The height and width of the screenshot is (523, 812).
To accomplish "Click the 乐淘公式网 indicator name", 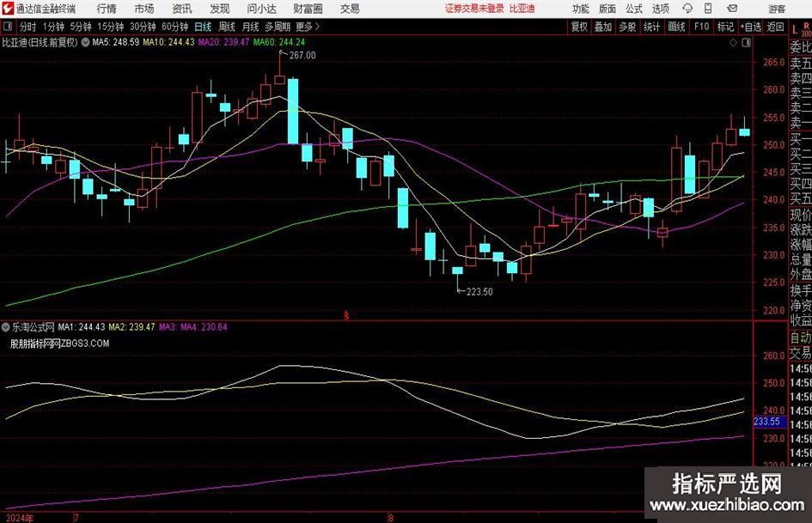I will [34, 327].
